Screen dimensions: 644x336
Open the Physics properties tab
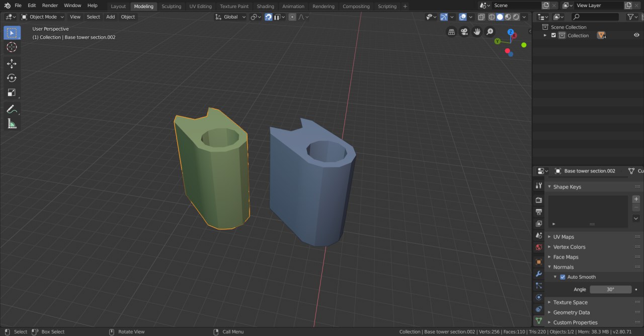coord(538,297)
